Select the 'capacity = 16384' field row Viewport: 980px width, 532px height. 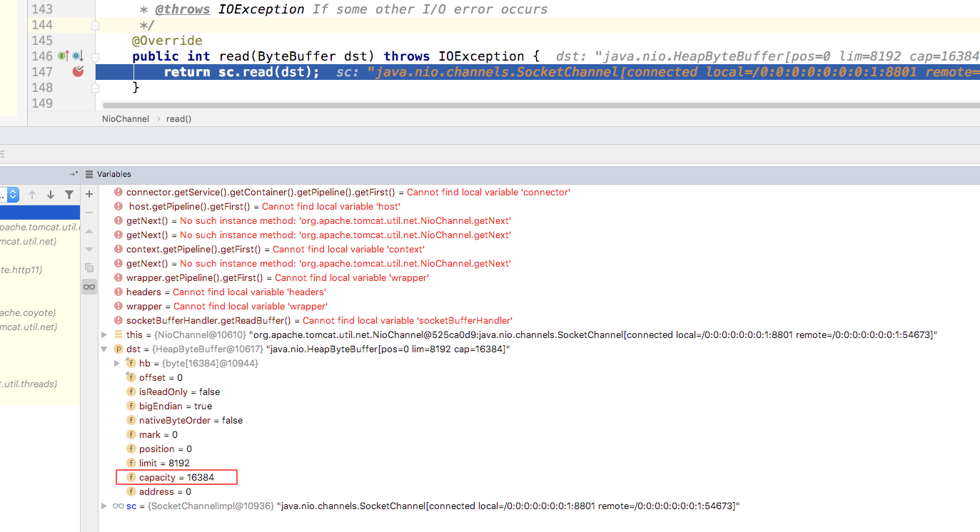point(176,477)
